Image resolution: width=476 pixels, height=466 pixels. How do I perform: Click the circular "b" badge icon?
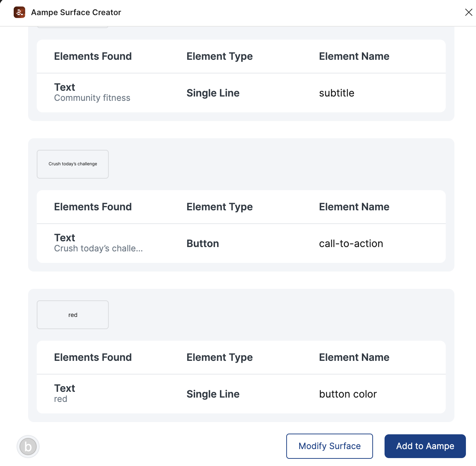(x=28, y=447)
